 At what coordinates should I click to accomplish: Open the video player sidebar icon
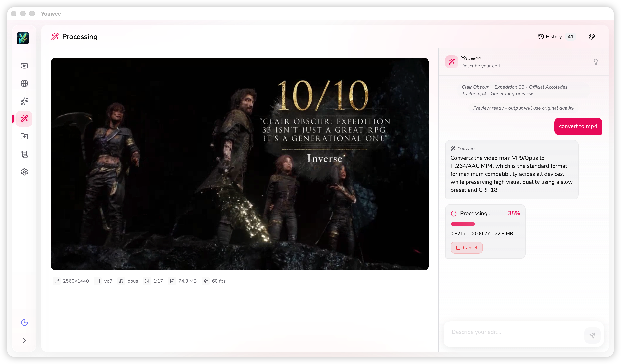(24, 66)
